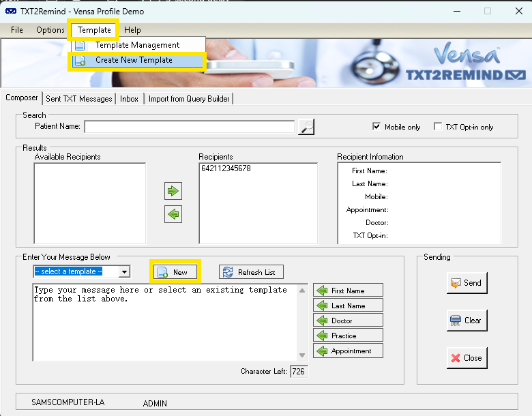
Task: Toggle the Mobile only checkbox
Action: point(376,127)
